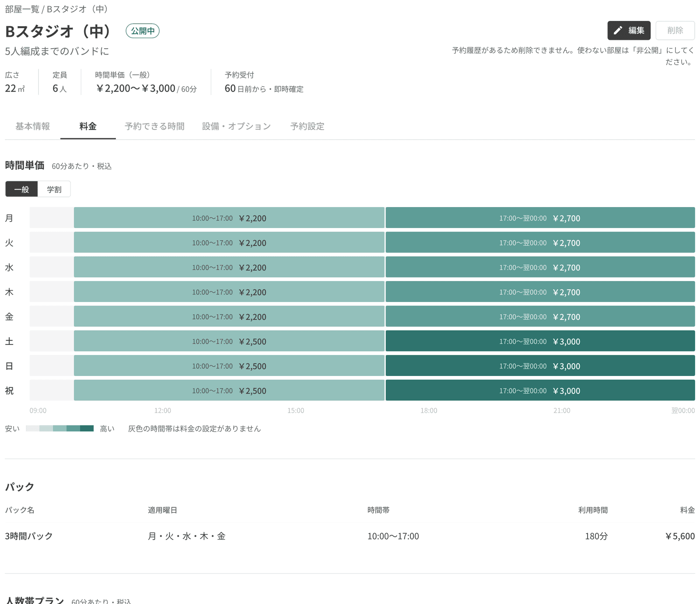Click the ¥2,200〜¥3,000 hourly rate summary

coord(146,88)
